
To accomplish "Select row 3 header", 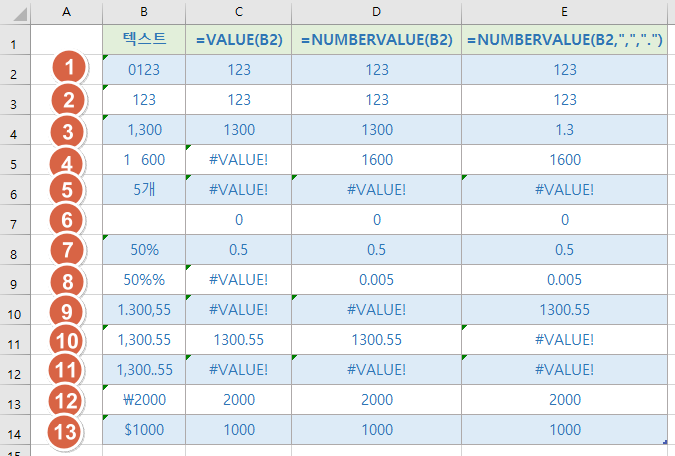I will click(x=15, y=100).
